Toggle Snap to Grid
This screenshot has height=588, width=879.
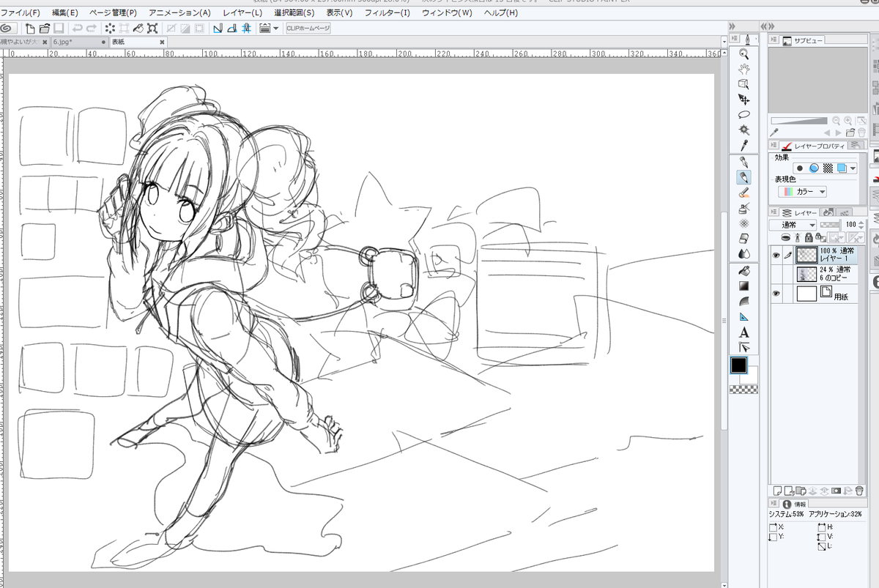coord(245,29)
